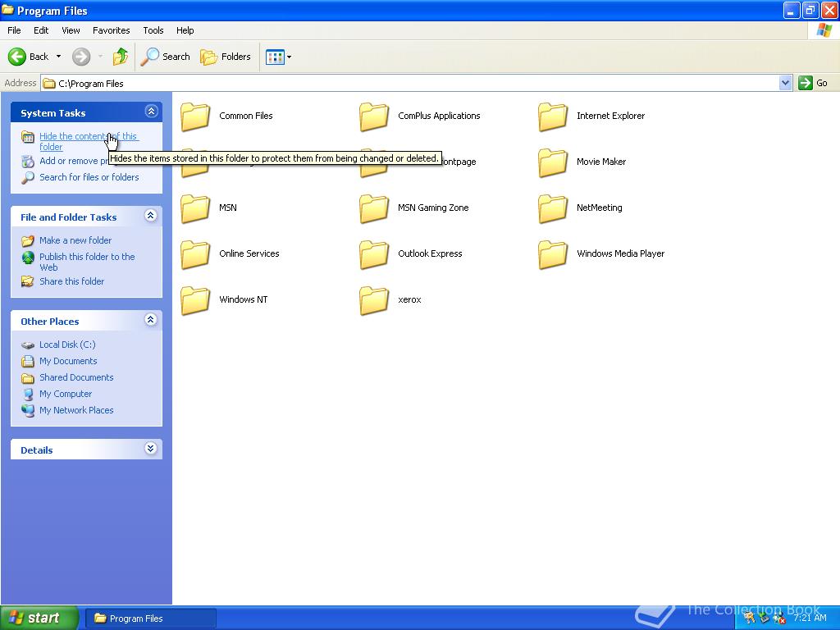Select the Common Files folder icon

pyautogui.click(x=195, y=116)
